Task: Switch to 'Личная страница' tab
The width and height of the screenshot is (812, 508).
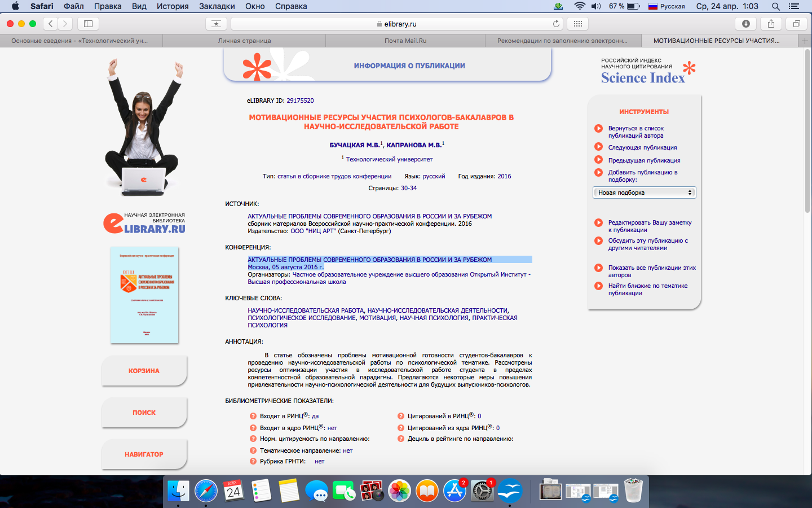Action: [x=244, y=41]
